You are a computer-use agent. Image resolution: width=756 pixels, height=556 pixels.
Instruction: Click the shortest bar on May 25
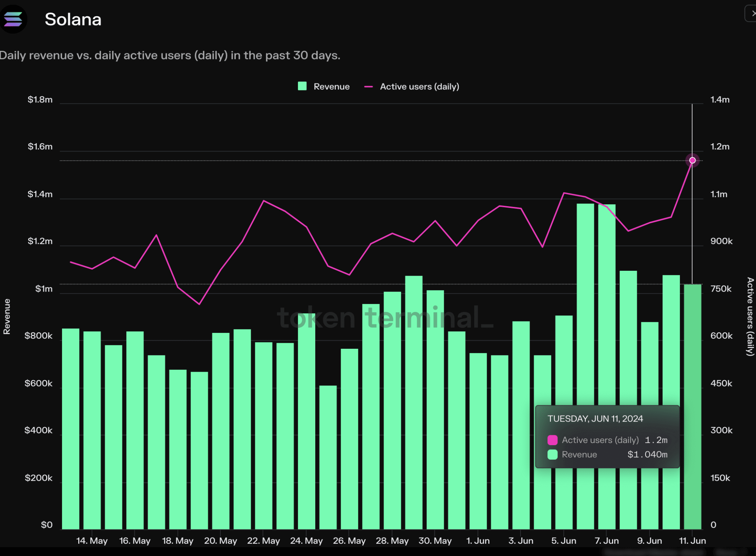328,458
